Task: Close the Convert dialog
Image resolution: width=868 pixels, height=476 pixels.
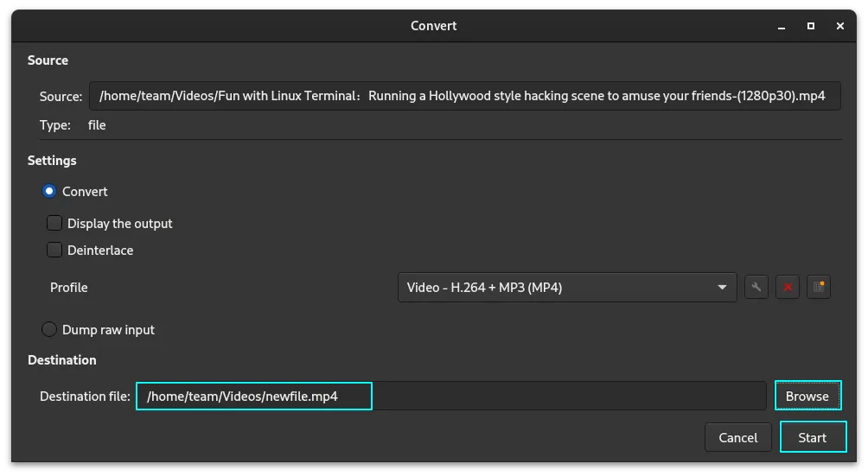Action: tap(840, 26)
